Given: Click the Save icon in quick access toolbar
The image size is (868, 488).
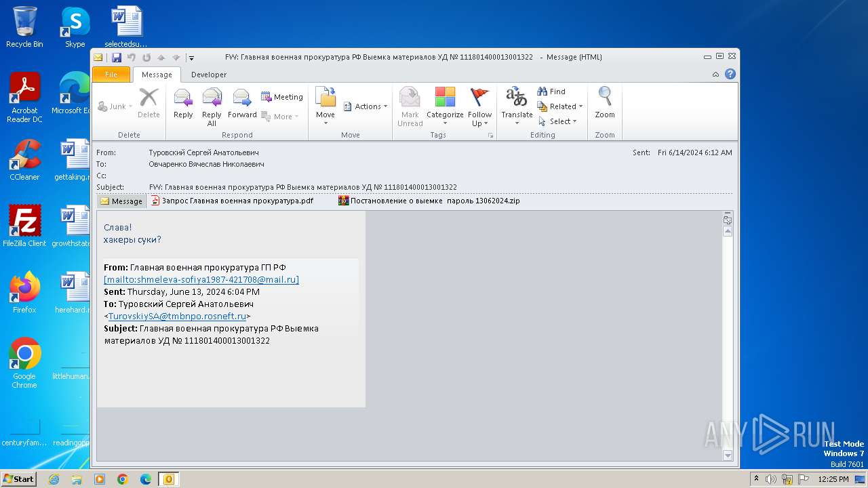Looking at the screenshot, I should point(117,58).
